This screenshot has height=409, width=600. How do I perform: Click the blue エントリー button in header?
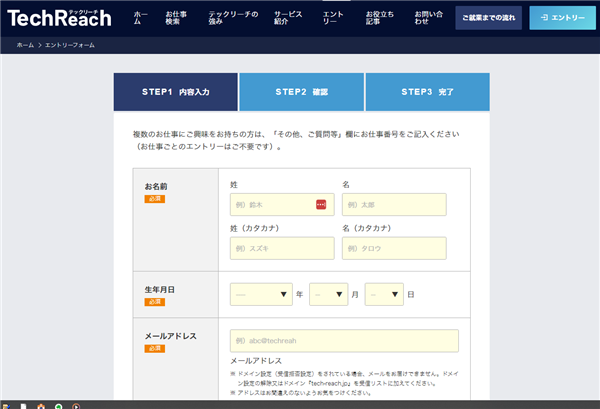coord(561,18)
